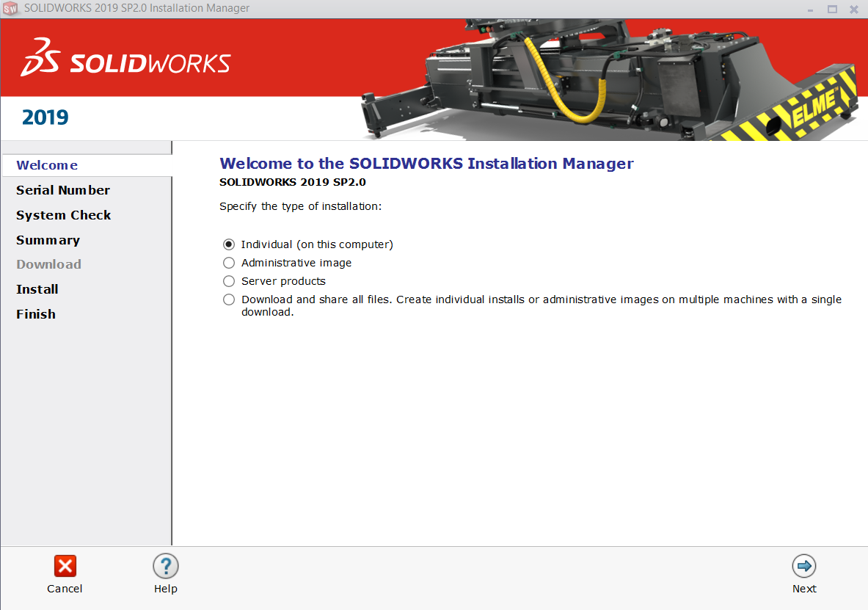Pick the Download and share all files option
Viewport: 868px width, 610px height.
pyautogui.click(x=229, y=299)
